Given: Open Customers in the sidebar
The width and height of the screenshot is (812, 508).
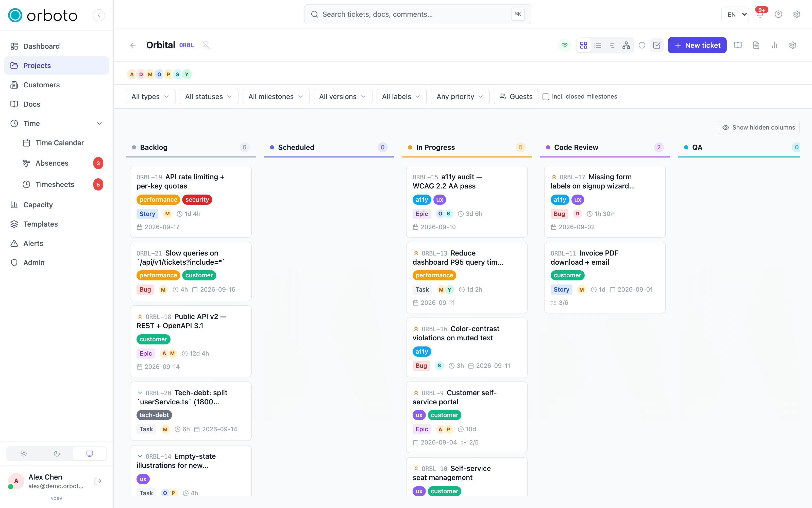Looking at the screenshot, I should point(56,85).
